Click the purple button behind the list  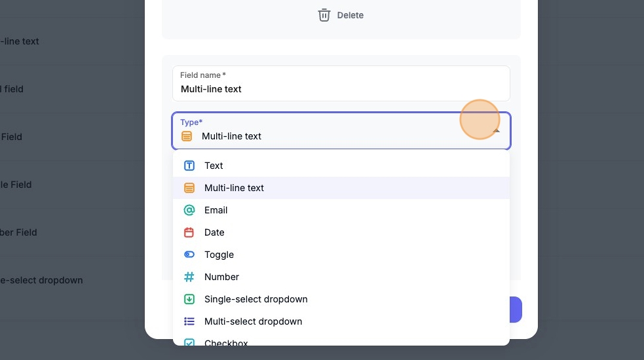coord(516,310)
